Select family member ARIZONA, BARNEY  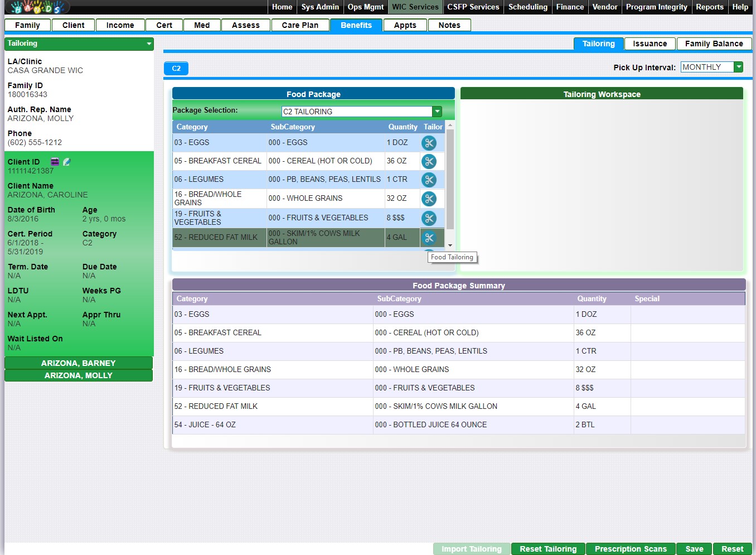tap(79, 363)
